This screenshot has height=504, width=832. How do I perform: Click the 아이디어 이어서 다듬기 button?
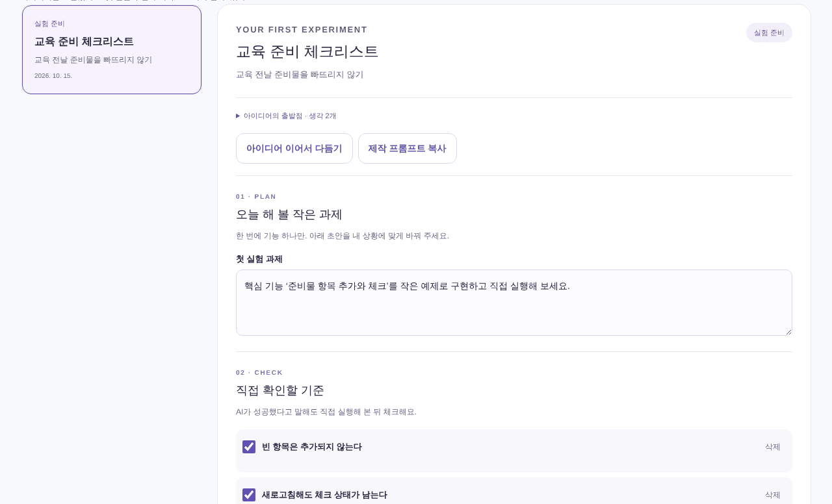[x=294, y=148]
